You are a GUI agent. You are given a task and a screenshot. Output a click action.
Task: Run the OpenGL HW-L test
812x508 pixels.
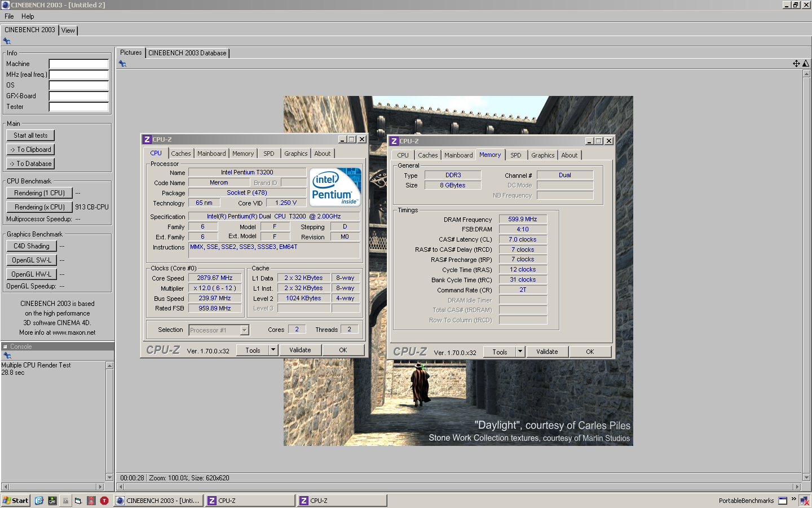32,274
